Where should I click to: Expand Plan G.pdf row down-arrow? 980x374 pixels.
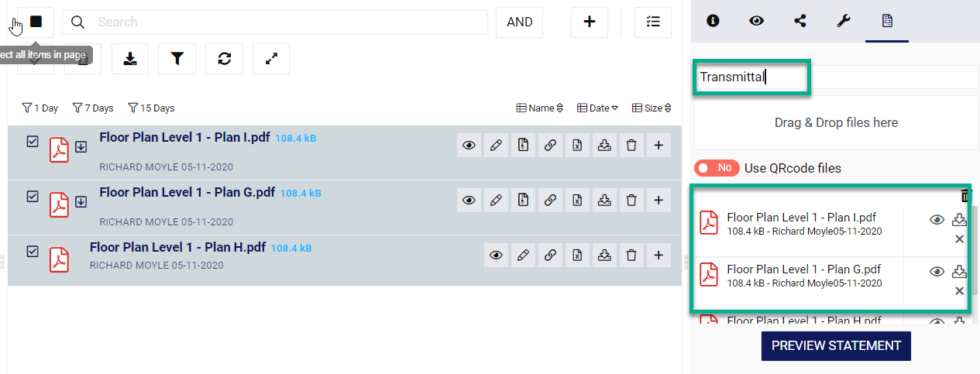pyautogui.click(x=81, y=201)
